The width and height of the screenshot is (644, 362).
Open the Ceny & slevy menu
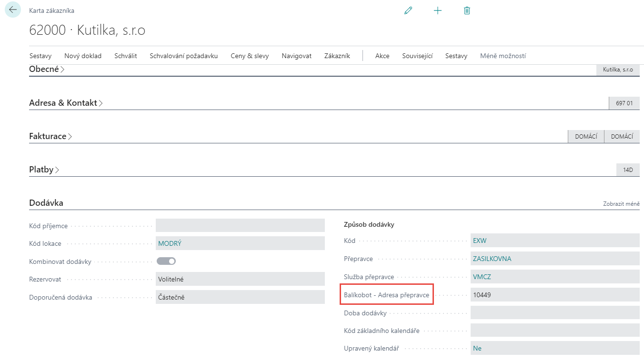click(x=250, y=56)
